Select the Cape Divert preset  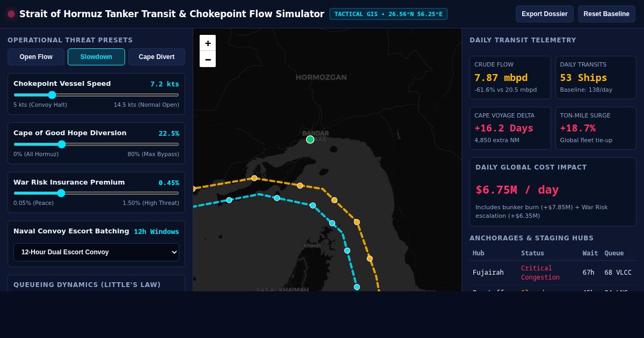point(157,57)
